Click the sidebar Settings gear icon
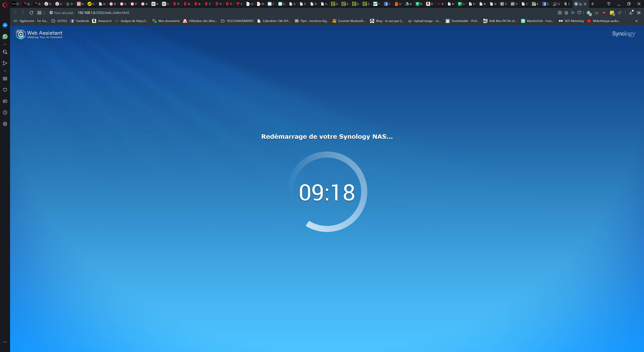Screen dimensions: 644x352 click(x=5, y=124)
